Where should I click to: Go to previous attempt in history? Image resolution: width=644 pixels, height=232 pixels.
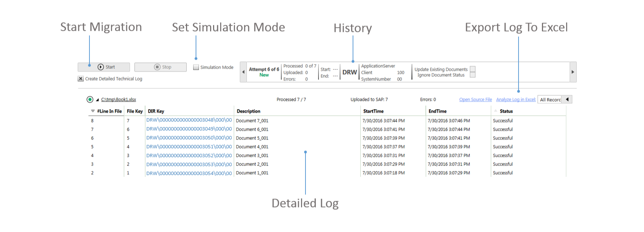click(243, 72)
